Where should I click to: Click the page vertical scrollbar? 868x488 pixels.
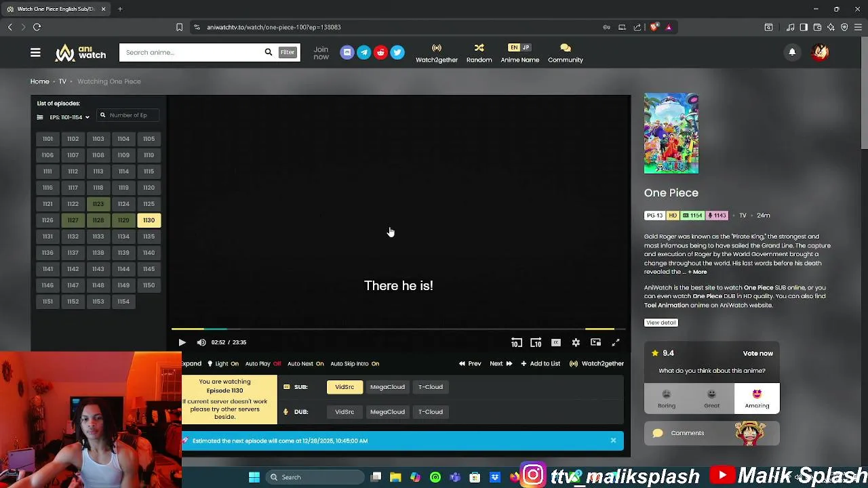point(864,95)
